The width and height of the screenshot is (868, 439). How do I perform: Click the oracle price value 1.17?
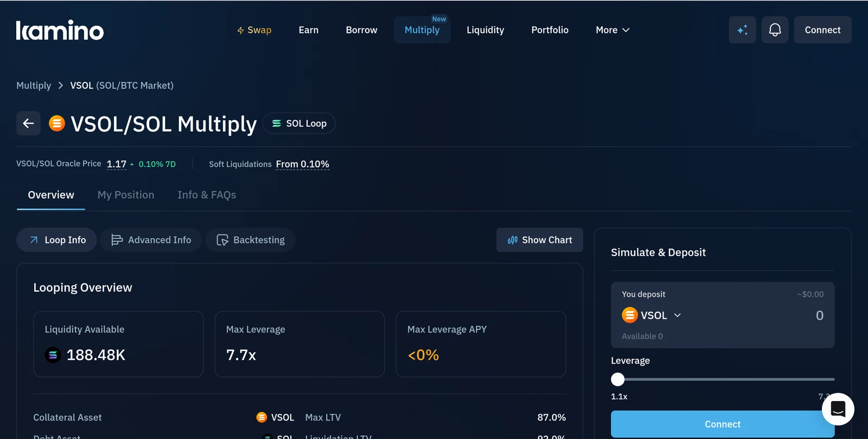(117, 164)
